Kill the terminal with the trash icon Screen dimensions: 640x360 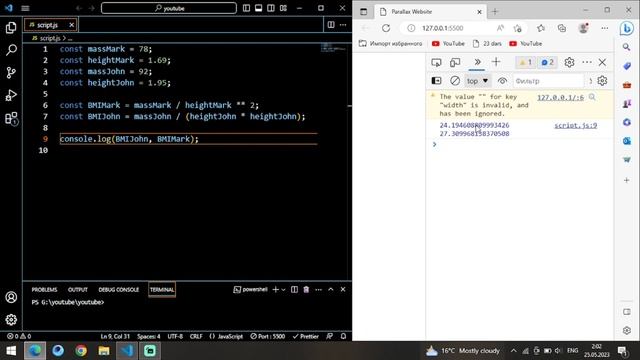pyautogui.click(x=306, y=289)
